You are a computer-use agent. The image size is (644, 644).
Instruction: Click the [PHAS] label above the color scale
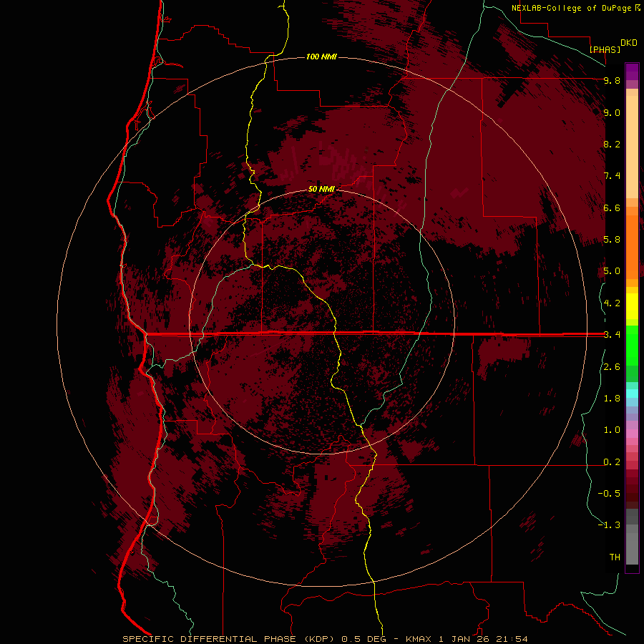605,49
